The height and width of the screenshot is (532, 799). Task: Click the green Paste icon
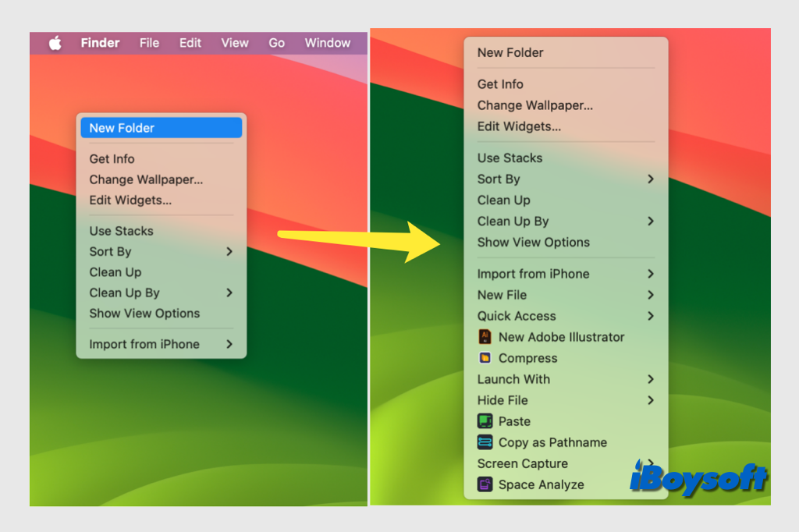click(485, 421)
